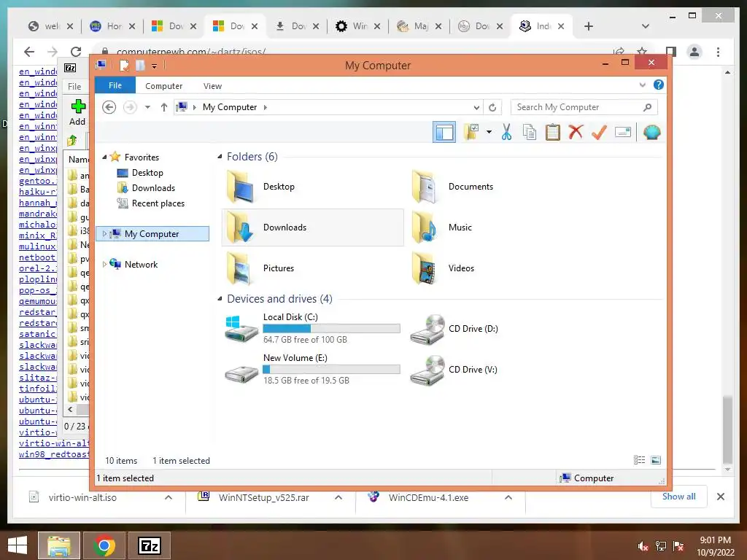
Task: Open the File tab in My Computer
Action: [115, 85]
